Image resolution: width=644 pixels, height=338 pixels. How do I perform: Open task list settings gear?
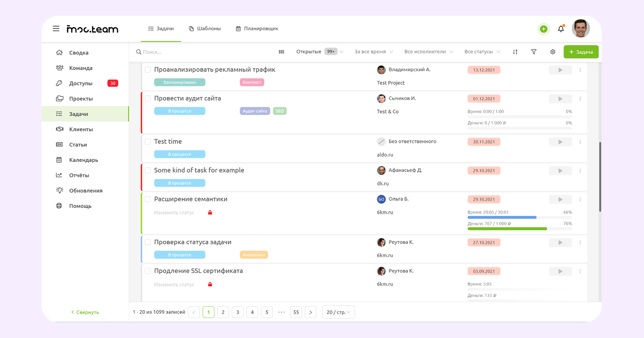click(x=553, y=52)
